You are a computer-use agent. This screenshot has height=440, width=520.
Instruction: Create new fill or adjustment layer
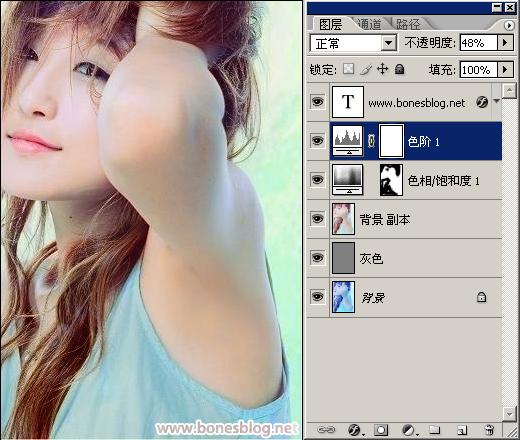click(x=409, y=430)
